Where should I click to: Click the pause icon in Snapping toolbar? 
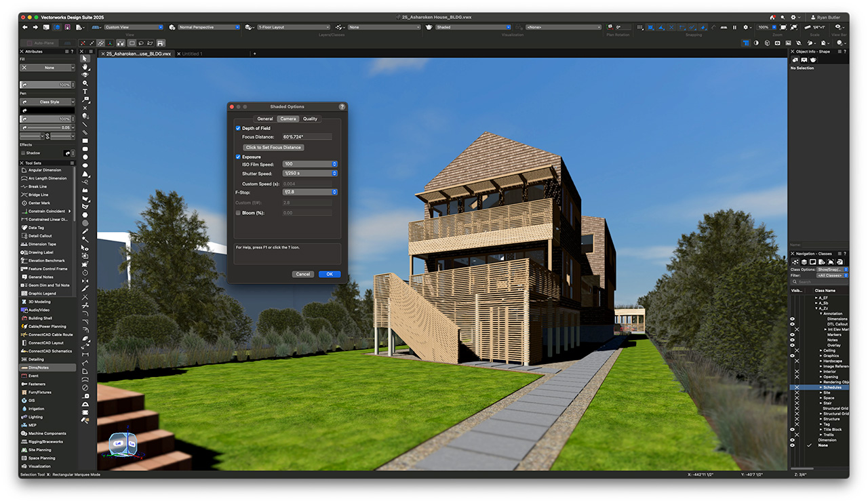[734, 27]
